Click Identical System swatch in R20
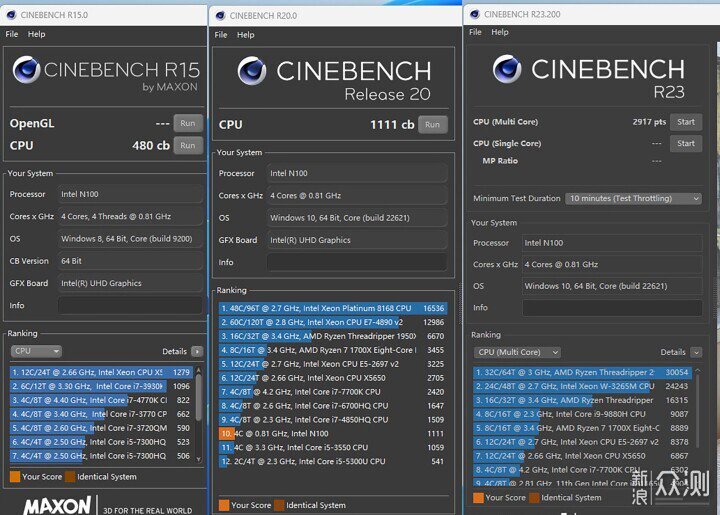The width and height of the screenshot is (720, 515). click(x=279, y=505)
